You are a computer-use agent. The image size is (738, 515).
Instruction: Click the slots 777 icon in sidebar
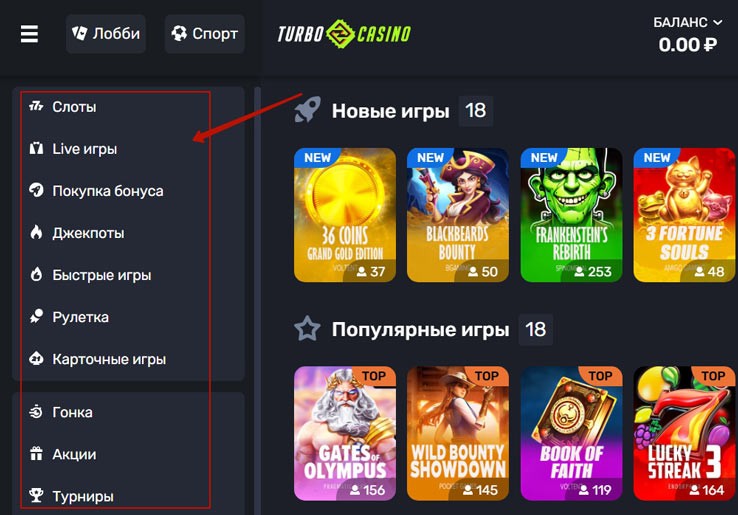tap(36, 106)
